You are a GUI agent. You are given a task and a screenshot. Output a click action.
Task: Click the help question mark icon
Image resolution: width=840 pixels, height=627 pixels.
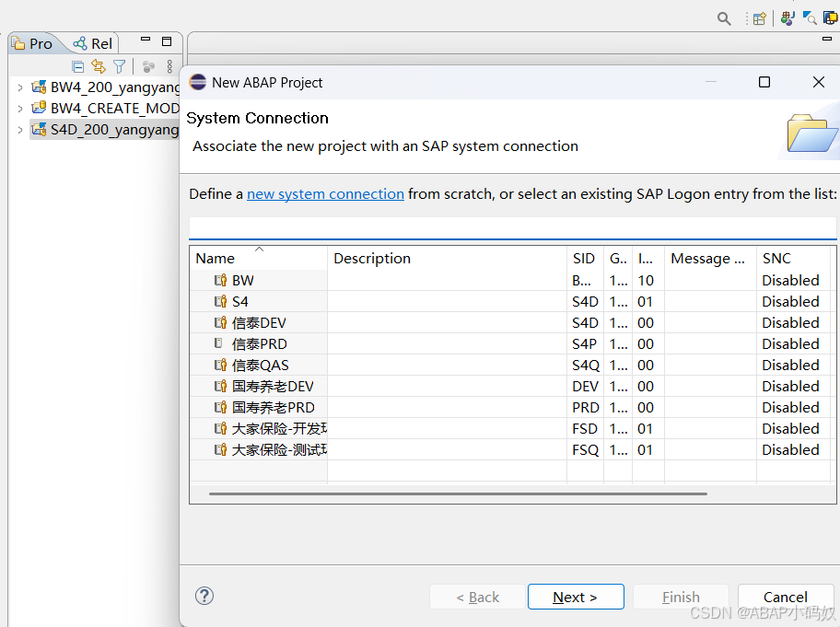(204, 596)
